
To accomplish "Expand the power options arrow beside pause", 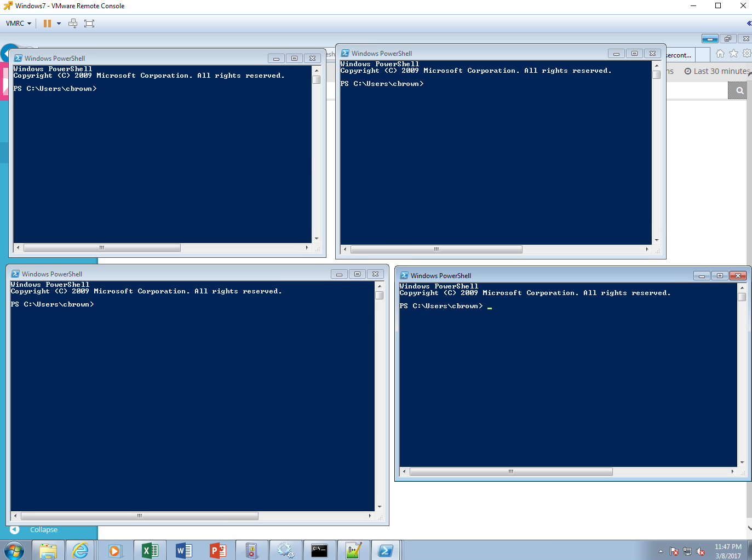I will click(59, 24).
